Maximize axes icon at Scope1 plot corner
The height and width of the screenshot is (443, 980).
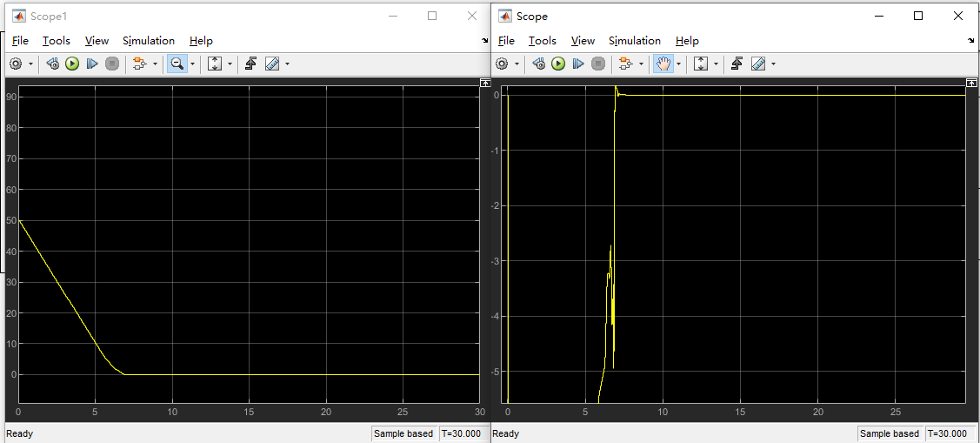(485, 83)
